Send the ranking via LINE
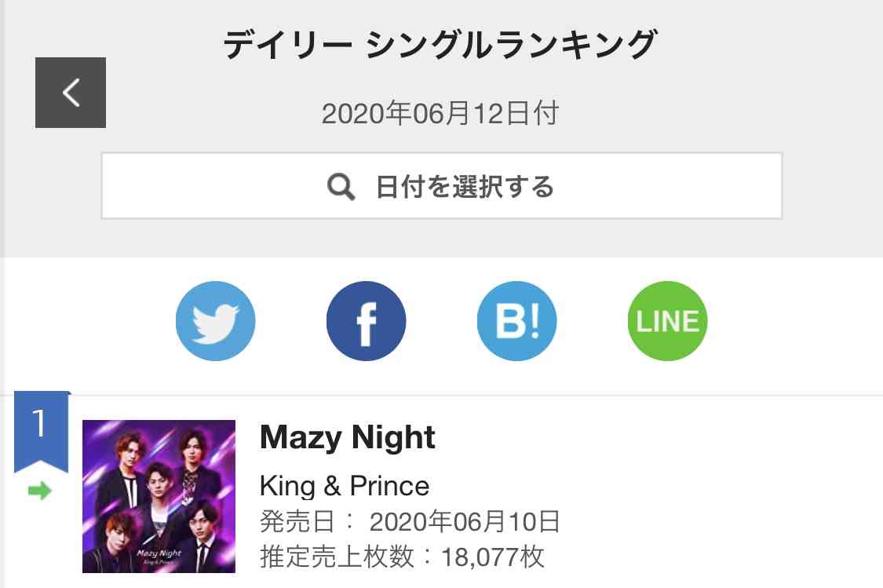The image size is (883, 588). click(667, 321)
